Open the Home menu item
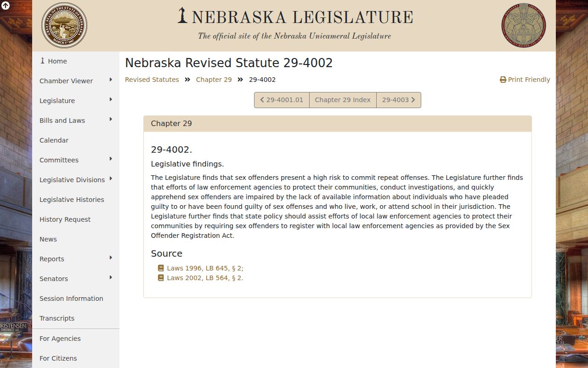 [76, 61]
